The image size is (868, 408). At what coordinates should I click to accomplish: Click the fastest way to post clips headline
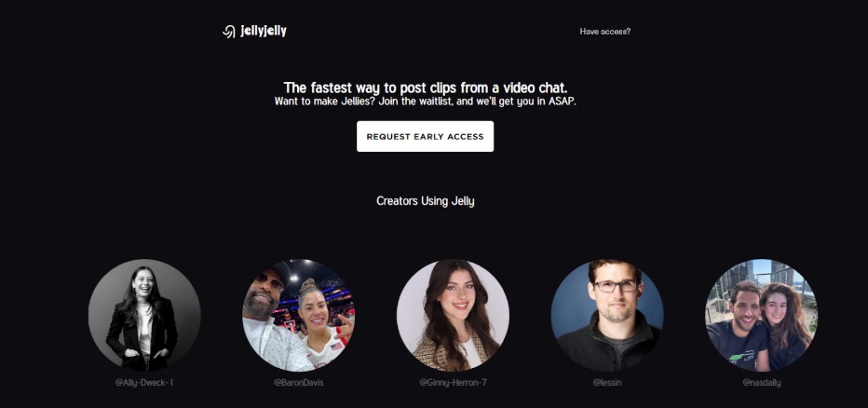point(425,88)
